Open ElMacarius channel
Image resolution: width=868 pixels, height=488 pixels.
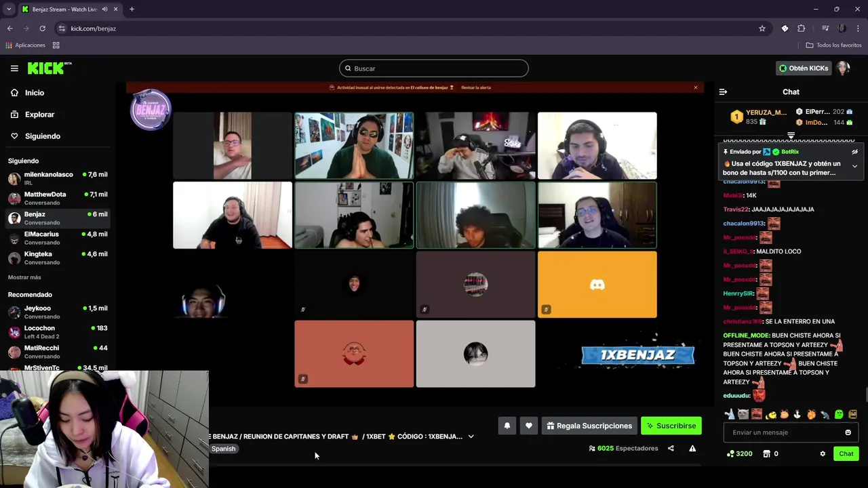58,238
